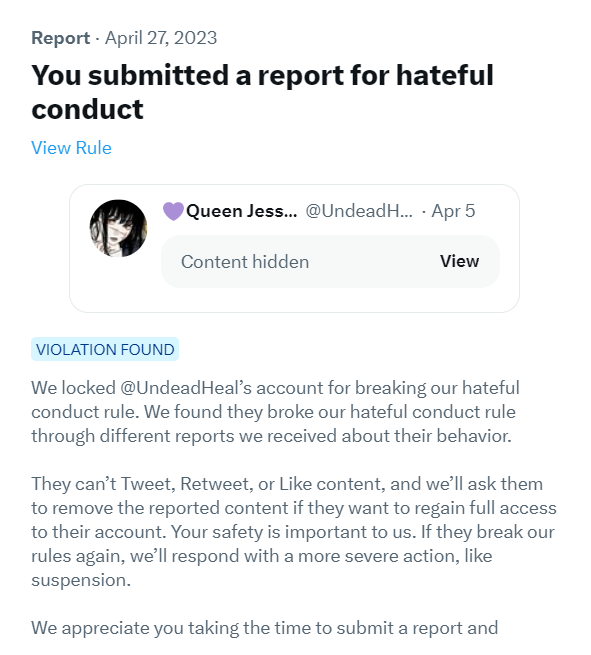Viewport: 591px width, 655px height.
Task: Click the 'They can't Tweet, Retweet' paragraph
Action: [294, 532]
